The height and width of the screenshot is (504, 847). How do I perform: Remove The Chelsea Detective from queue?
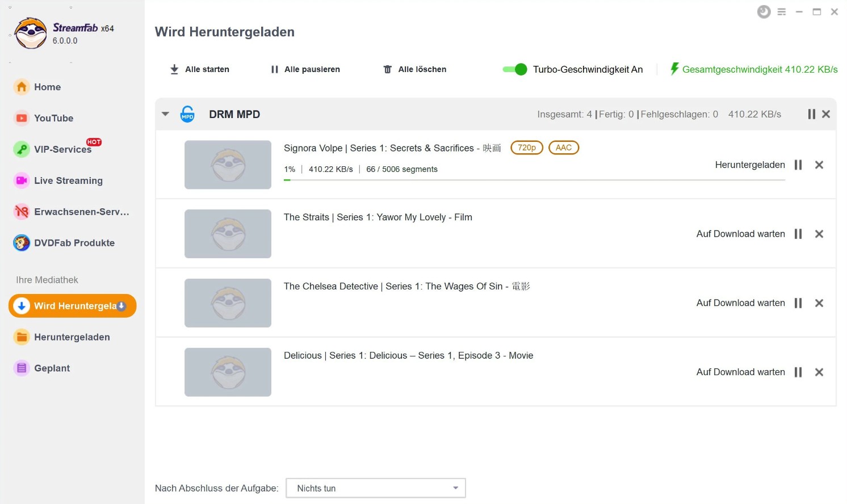click(819, 303)
